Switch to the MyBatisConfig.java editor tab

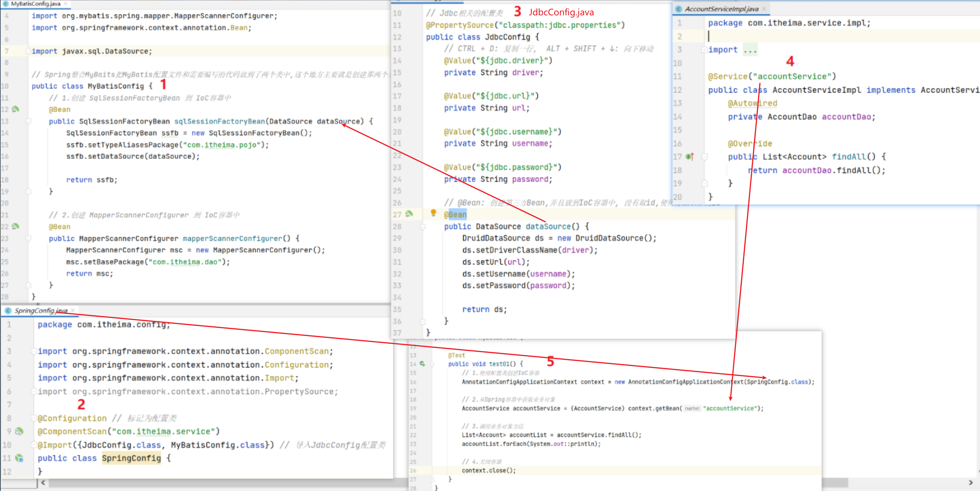35,3
